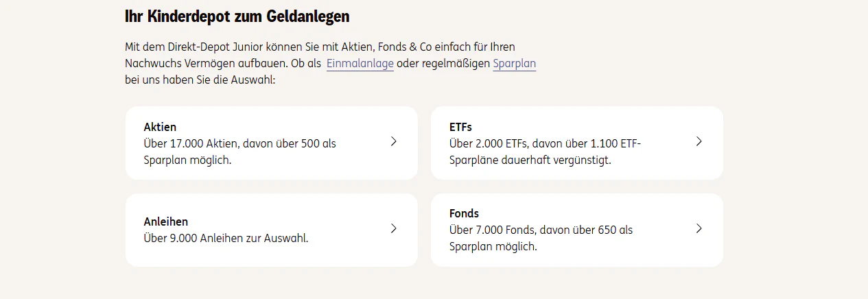Click 'Sparpläne dauerhaft vergünstigt.' text in ETFs card
The width and height of the screenshot is (868, 299).
coord(530,160)
